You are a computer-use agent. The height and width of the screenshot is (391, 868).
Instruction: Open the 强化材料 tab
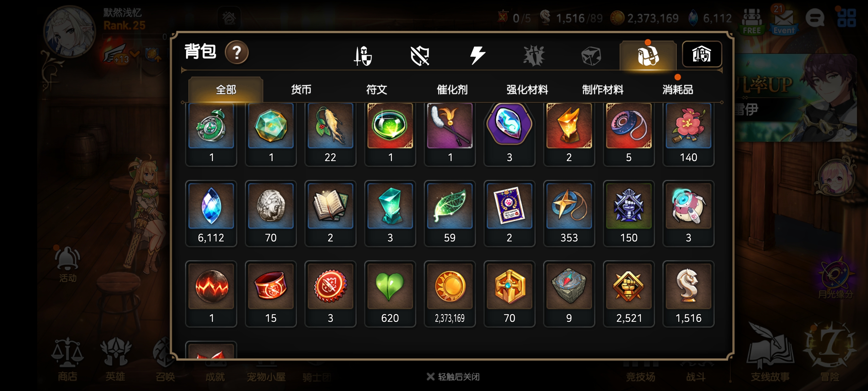(x=527, y=90)
